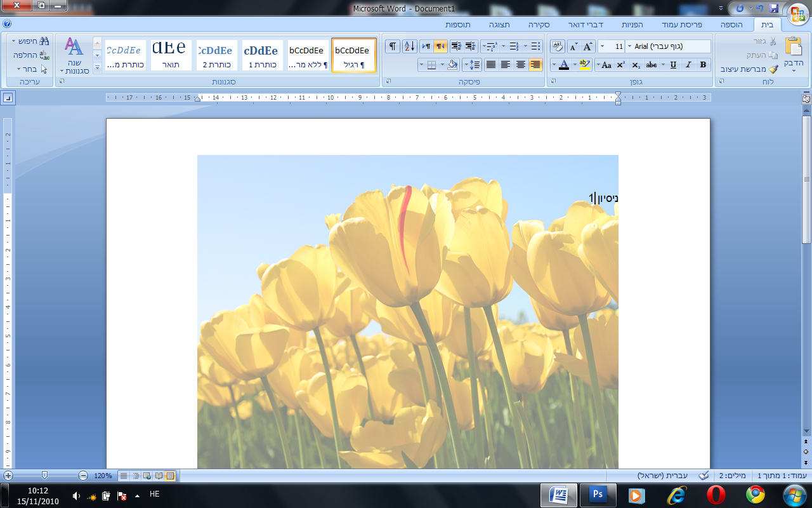The height and width of the screenshot is (508, 812).
Task: Click the Clear Formatting eraser icon
Action: pyautogui.click(x=557, y=46)
